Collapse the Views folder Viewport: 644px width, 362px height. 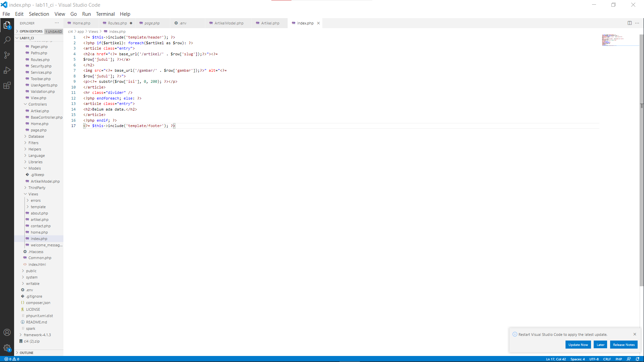click(x=33, y=194)
